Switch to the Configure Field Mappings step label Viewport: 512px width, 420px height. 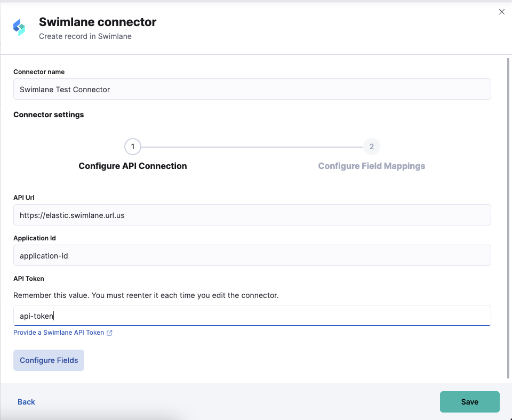[x=372, y=166]
